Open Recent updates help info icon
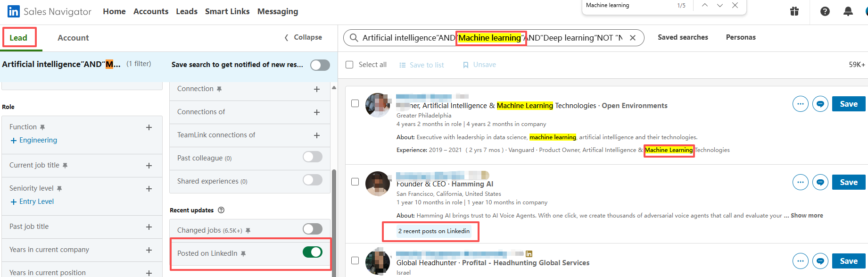 [221, 210]
